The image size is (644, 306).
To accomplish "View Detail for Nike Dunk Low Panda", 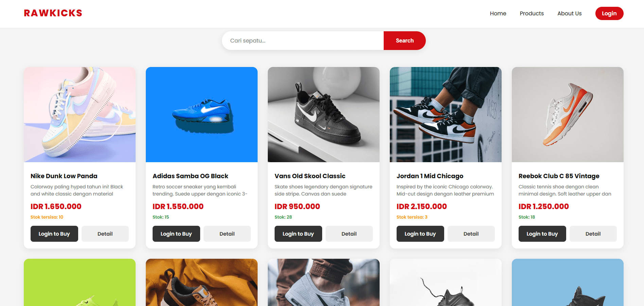I will point(105,234).
